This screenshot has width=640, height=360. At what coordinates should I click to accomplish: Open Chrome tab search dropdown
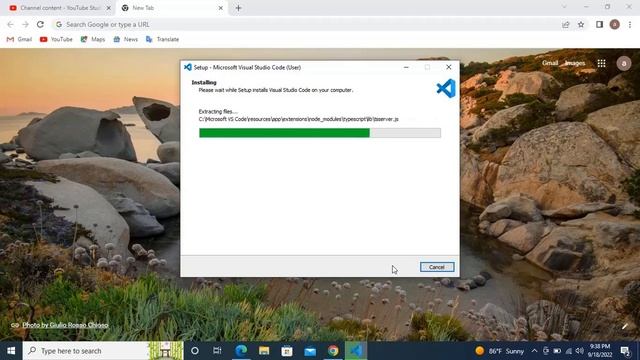pyautogui.click(x=564, y=7)
